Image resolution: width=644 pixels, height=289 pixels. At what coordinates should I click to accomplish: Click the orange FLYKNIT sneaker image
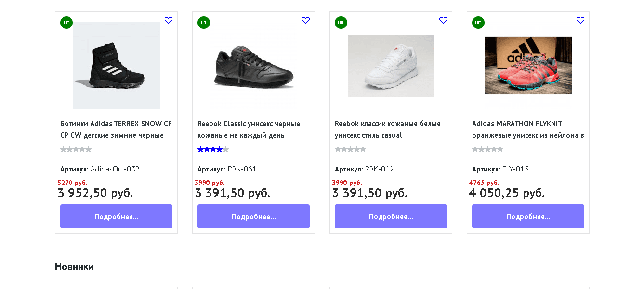click(x=528, y=66)
